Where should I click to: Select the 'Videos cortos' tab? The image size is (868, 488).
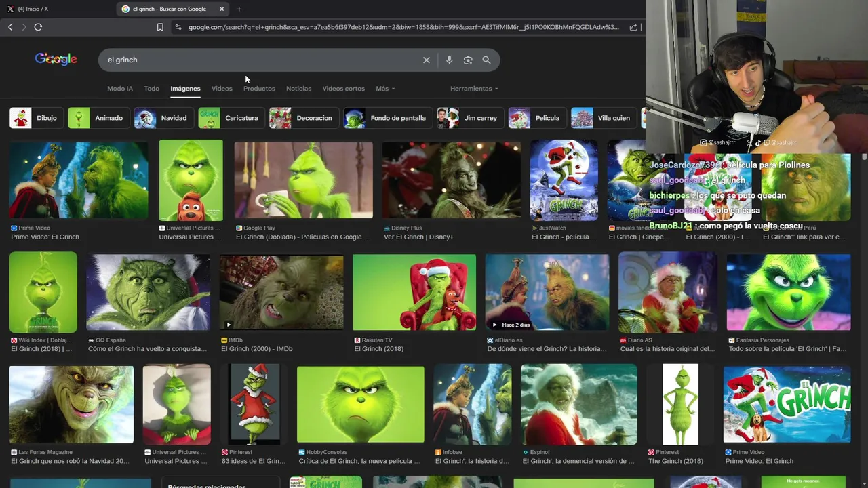tap(343, 89)
